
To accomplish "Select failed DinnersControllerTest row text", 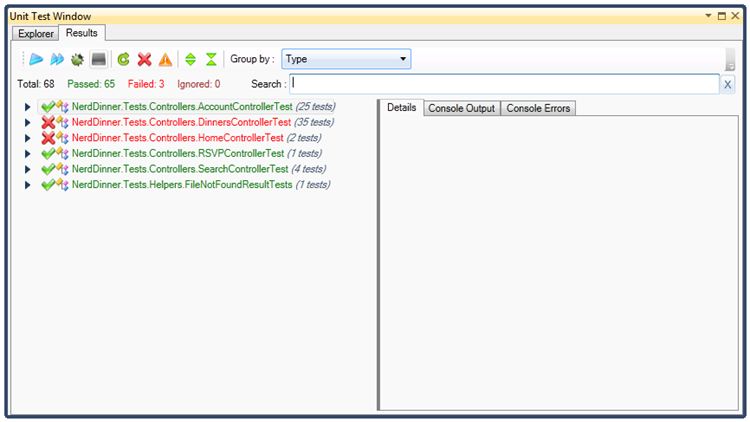I will pyautogui.click(x=181, y=122).
